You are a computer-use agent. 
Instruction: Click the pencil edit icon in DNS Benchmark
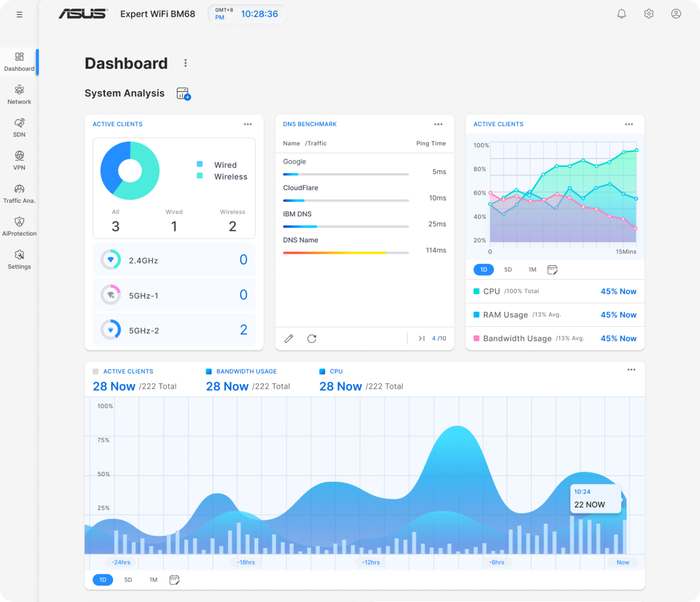coord(288,339)
